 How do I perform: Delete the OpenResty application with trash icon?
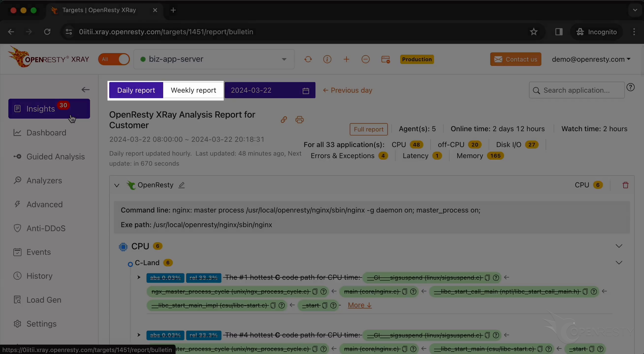[626, 185]
